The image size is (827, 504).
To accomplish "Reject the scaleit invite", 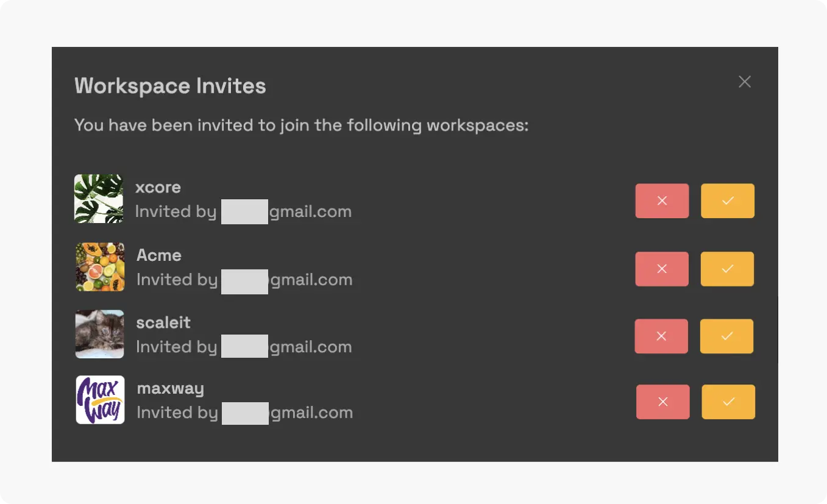I will [662, 336].
